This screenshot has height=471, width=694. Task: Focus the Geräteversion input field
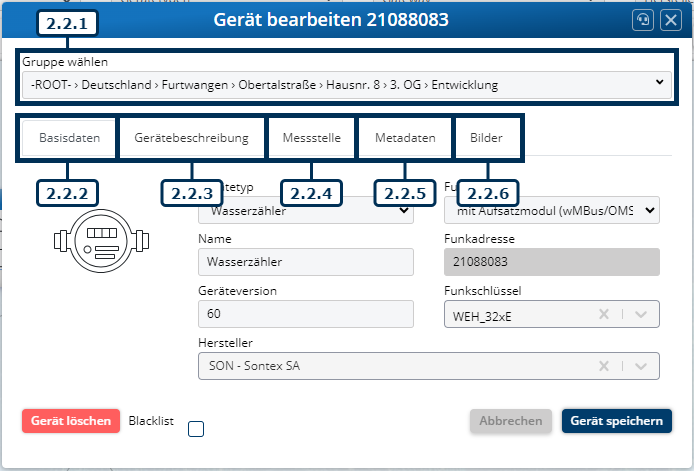tap(305, 314)
